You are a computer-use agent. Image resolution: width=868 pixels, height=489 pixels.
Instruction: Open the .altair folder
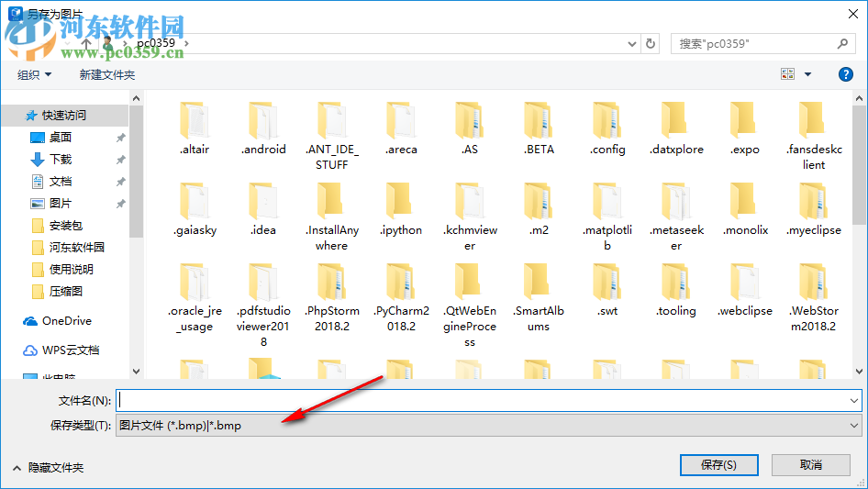(x=195, y=128)
